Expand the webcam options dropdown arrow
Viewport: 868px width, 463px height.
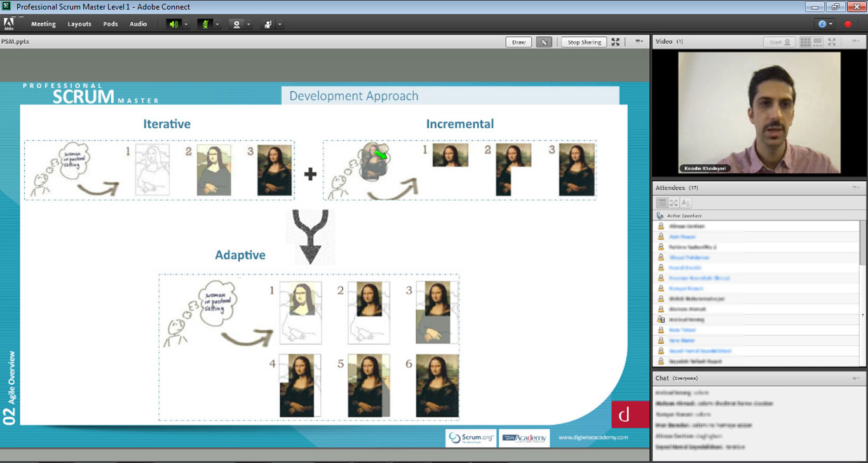[x=248, y=24]
